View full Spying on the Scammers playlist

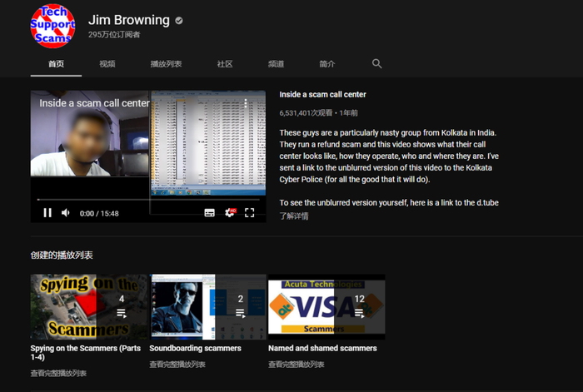click(58, 375)
